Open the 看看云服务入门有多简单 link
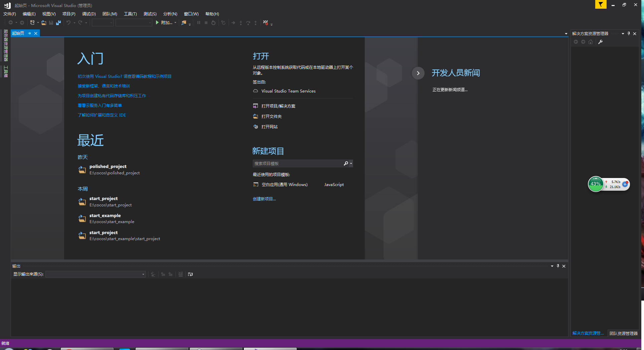644x350 pixels. tap(100, 106)
